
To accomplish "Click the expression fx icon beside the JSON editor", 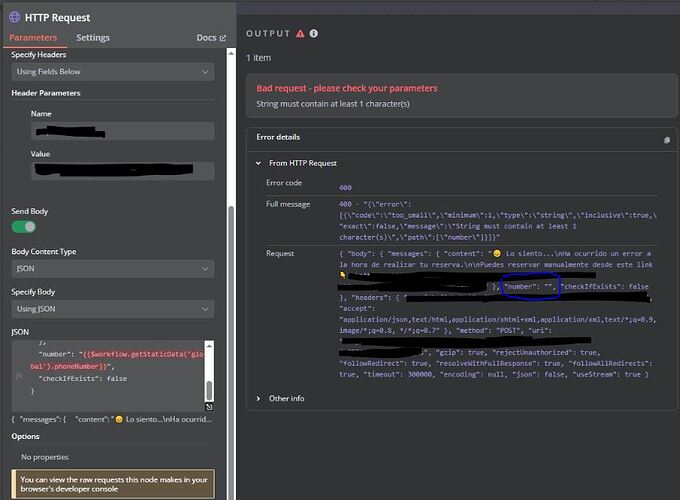I will (x=19, y=376).
